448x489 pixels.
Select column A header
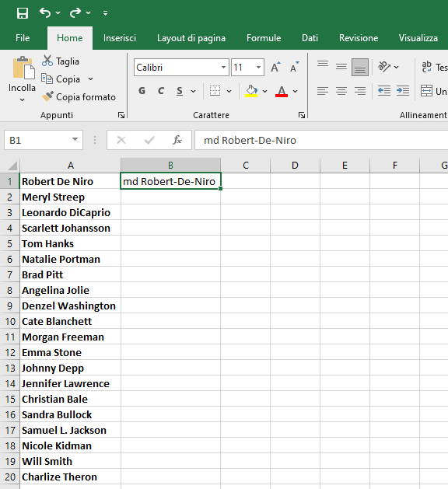71,166
